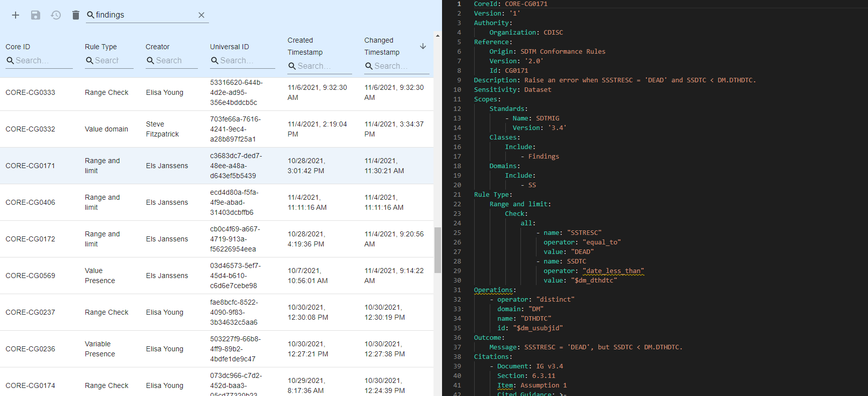This screenshot has height=396, width=868.
Task: Click the Universal ID search filter
Action: [243, 61]
